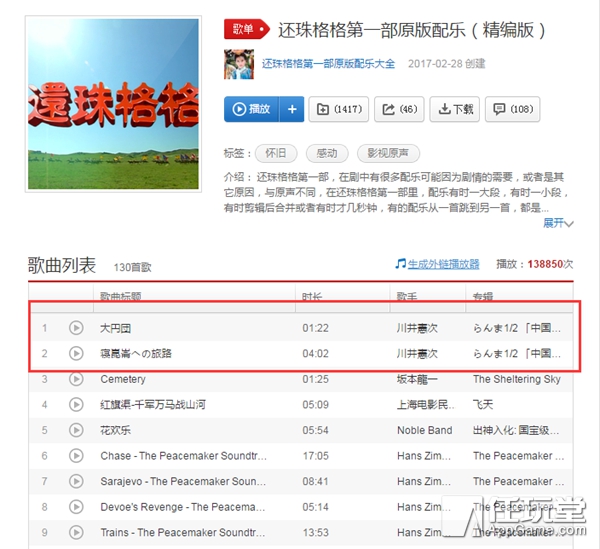Click the play count 138850

(545, 264)
